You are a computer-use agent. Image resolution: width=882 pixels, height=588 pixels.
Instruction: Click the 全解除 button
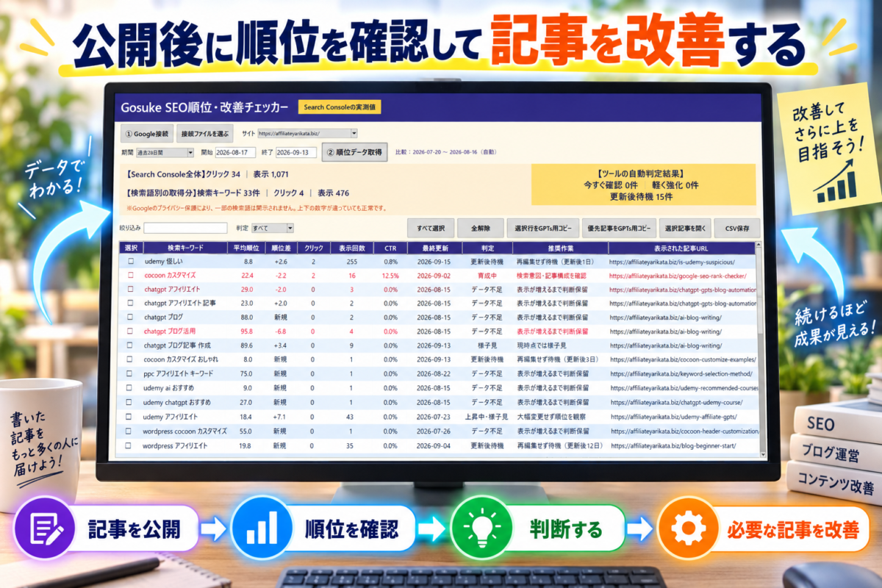tap(480, 228)
